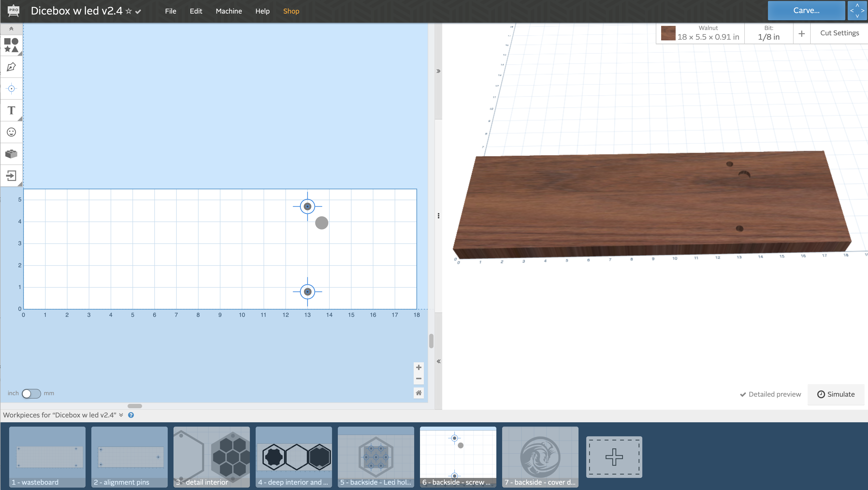Open the Icons library smiley

click(11, 132)
